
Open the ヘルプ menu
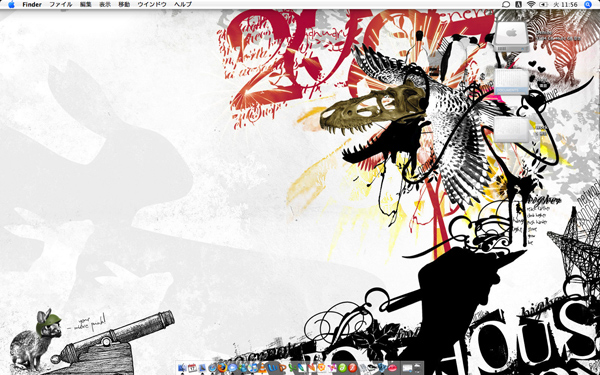click(x=183, y=5)
